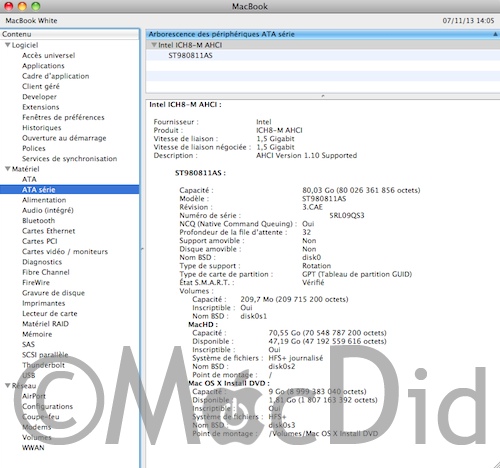This screenshot has width=500, height=468.
Task: Click the MacBook White label
Action: tap(31, 21)
